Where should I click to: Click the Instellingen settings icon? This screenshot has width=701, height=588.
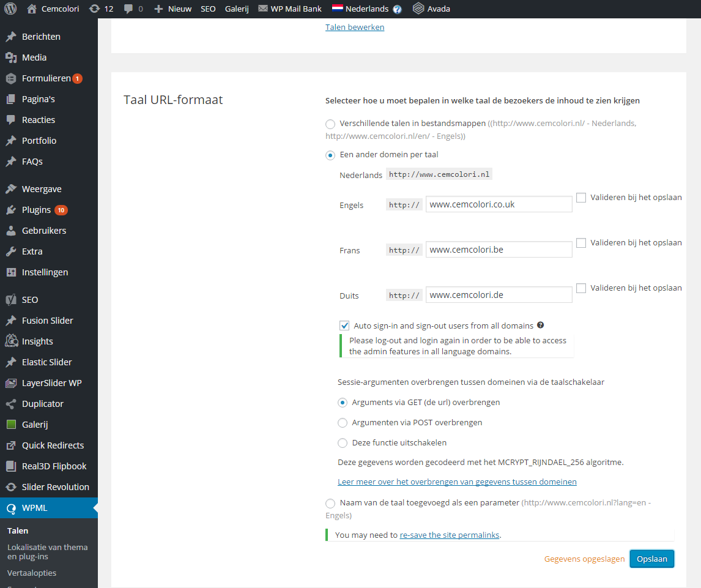(x=11, y=272)
